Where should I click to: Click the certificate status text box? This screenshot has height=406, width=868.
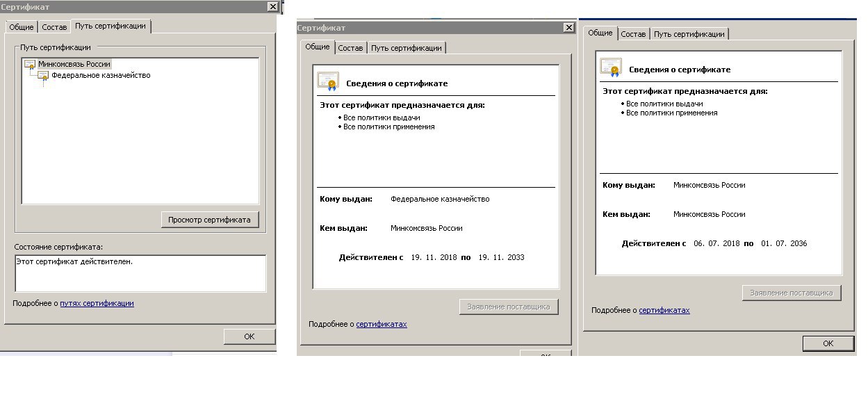tap(140, 273)
